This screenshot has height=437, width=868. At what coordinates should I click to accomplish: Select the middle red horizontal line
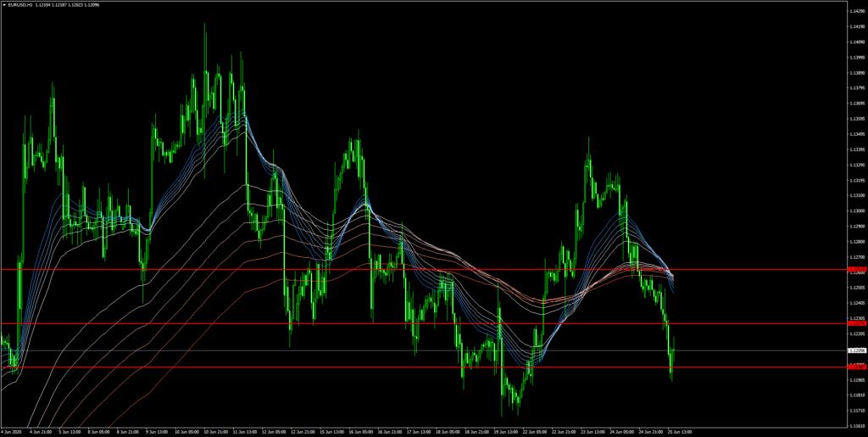(424, 323)
